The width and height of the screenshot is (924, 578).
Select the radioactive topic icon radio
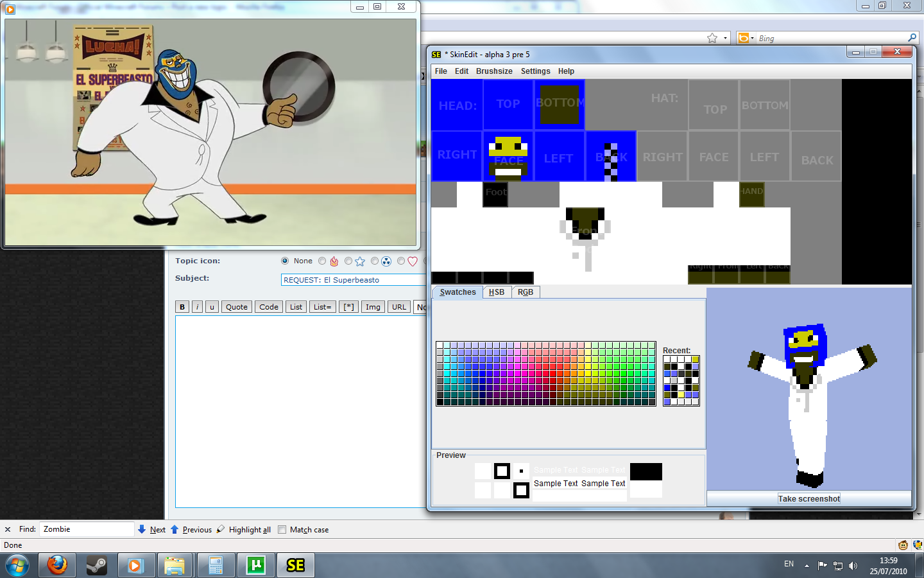point(375,261)
